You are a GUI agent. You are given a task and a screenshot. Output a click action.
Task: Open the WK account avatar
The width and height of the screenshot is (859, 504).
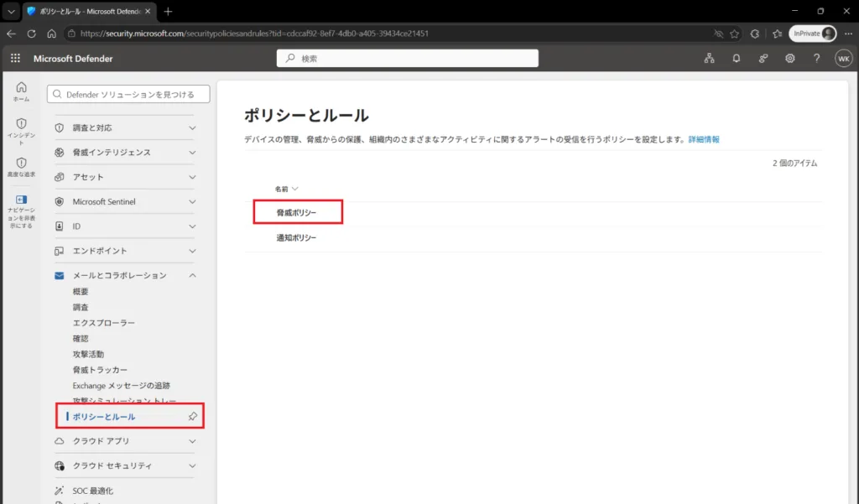(844, 58)
